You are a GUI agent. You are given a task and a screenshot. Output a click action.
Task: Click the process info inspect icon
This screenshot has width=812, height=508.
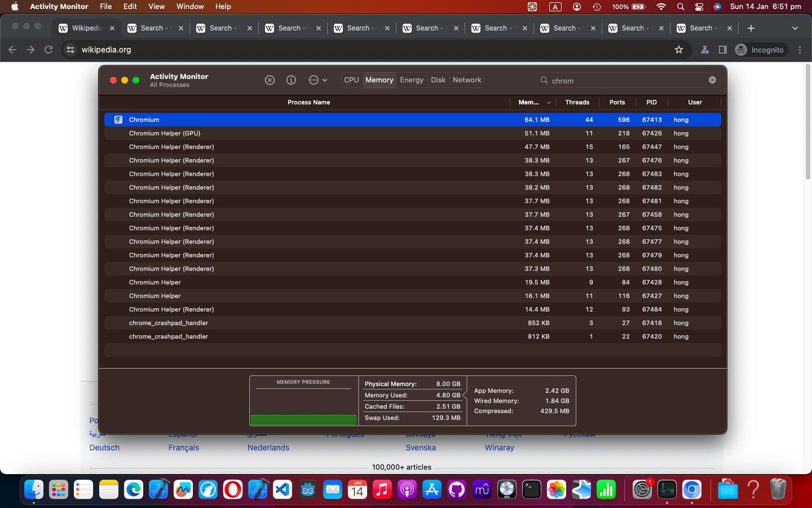pos(291,80)
